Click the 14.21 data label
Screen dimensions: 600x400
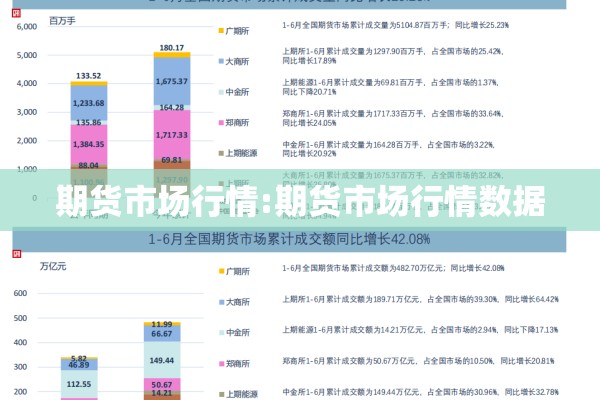(x=162, y=393)
